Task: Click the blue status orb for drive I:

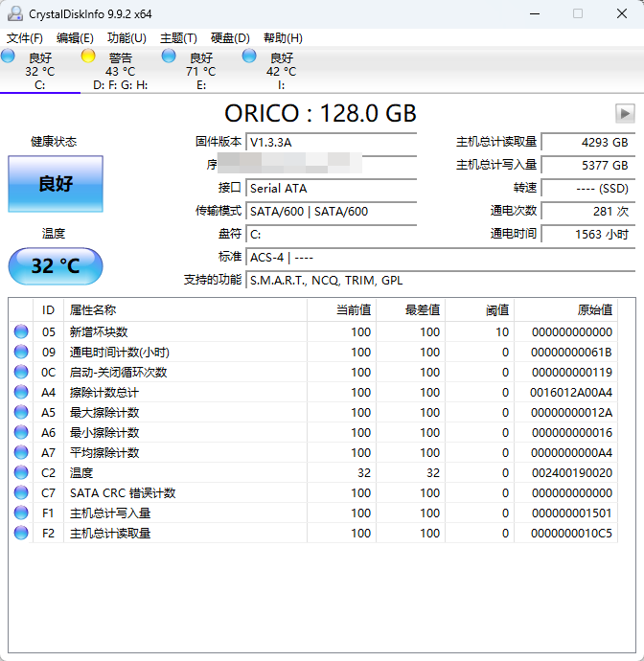Action: tap(249, 56)
